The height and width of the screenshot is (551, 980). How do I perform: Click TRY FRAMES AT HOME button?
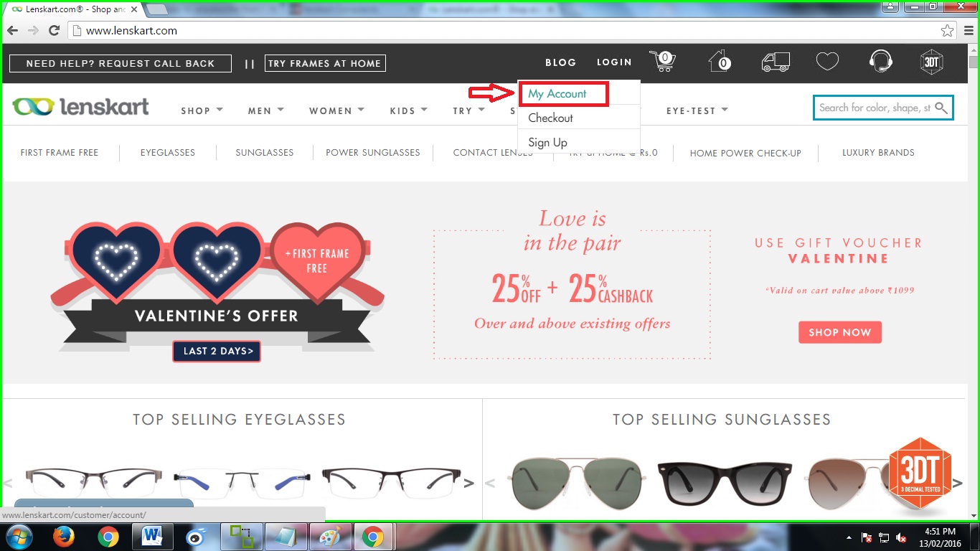[x=325, y=63]
